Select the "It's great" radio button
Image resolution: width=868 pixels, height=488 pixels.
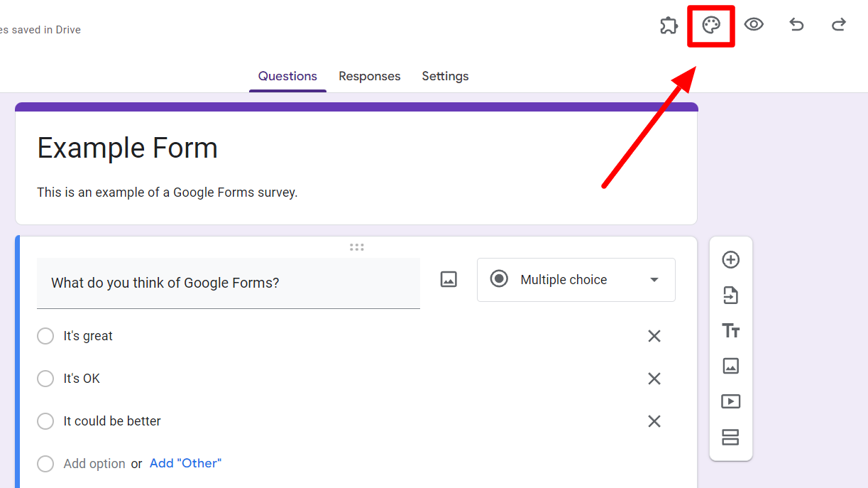(45, 336)
